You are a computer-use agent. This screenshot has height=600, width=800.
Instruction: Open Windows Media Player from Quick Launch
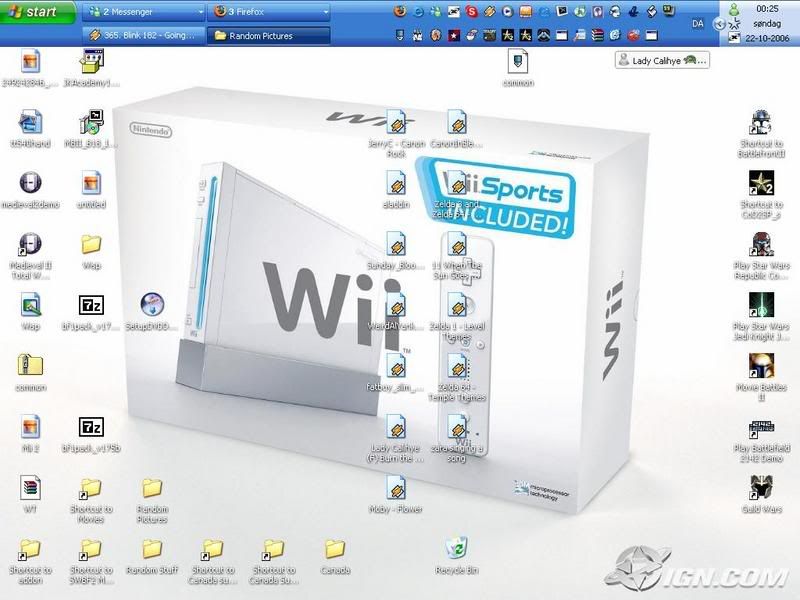[x=508, y=11]
